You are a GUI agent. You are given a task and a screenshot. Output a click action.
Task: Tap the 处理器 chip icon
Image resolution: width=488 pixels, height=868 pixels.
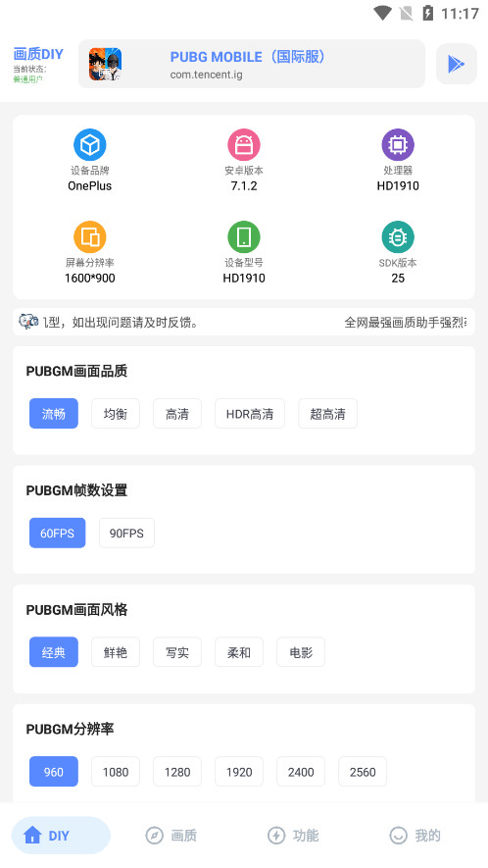click(398, 145)
